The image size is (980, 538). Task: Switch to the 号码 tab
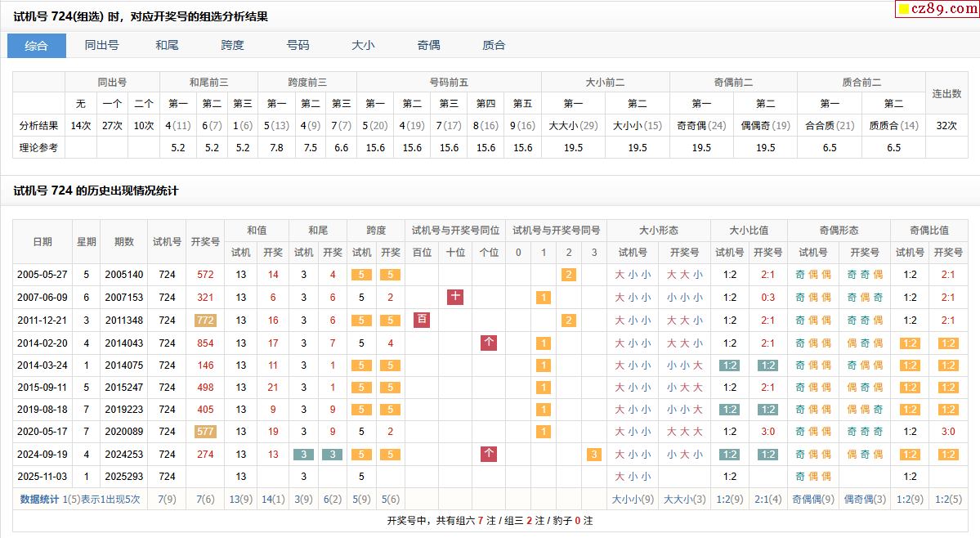point(298,46)
